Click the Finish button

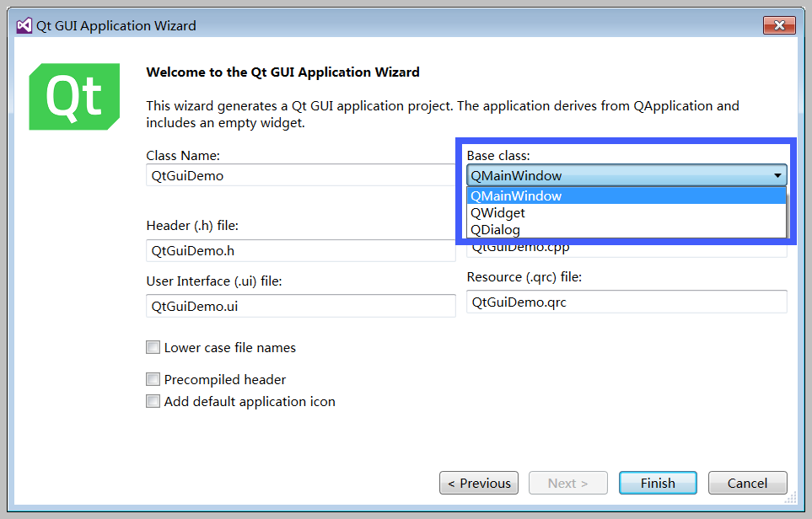click(658, 483)
